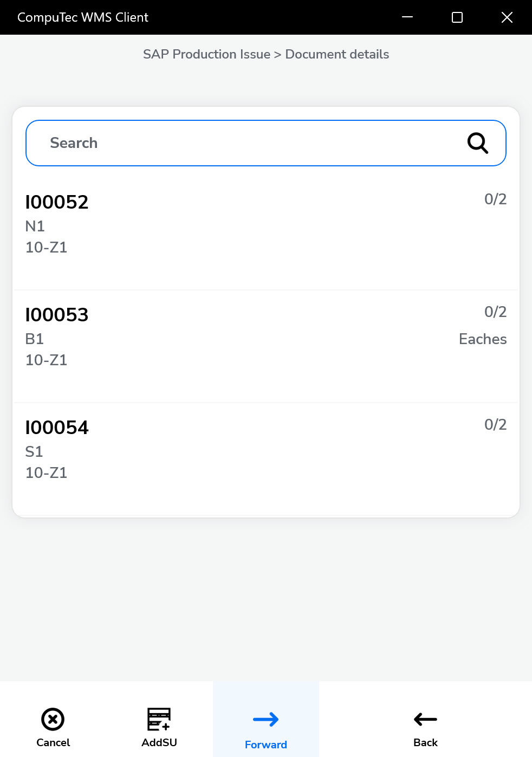Screen dimensions: 532x757
Task: Click the S1 description under I00054
Action: click(x=34, y=451)
